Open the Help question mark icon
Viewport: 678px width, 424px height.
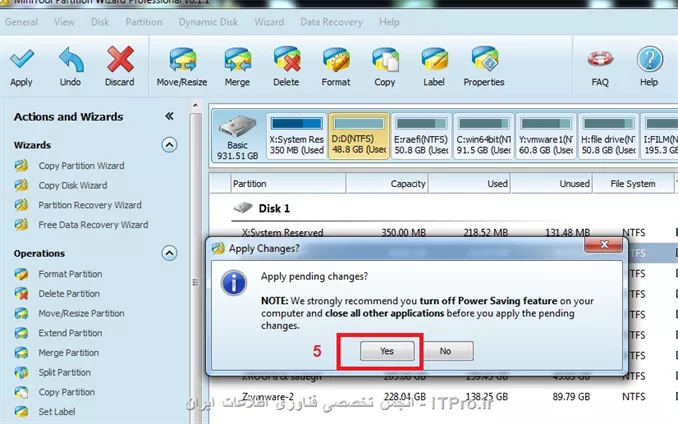tap(649, 59)
